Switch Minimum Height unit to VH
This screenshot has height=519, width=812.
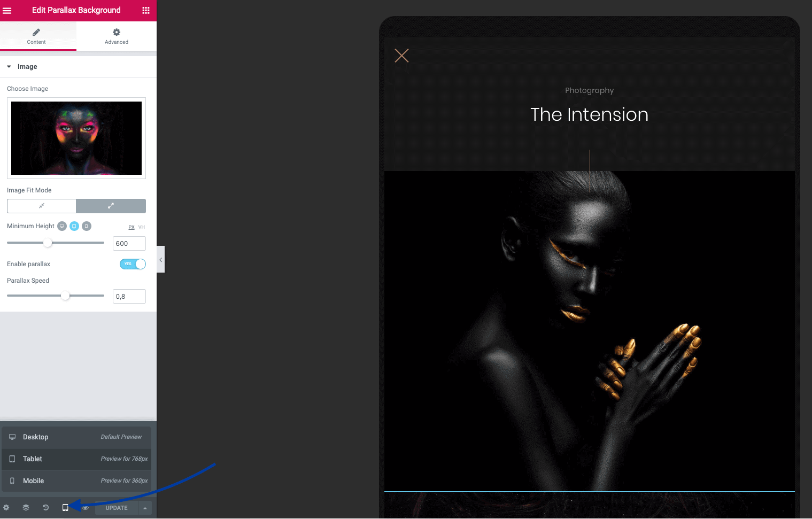pyautogui.click(x=142, y=227)
